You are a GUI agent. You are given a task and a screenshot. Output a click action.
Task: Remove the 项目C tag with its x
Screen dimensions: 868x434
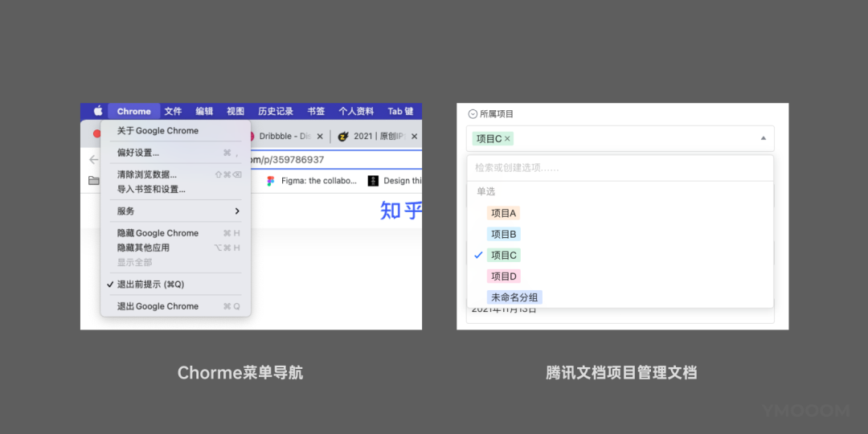click(507, 138)
